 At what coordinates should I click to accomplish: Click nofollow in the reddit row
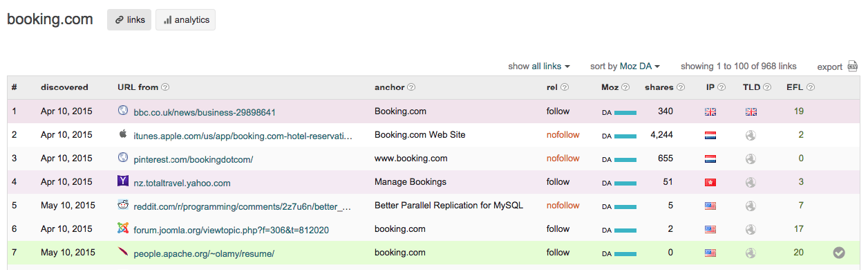pyautogui.click(x=563, y=205)
